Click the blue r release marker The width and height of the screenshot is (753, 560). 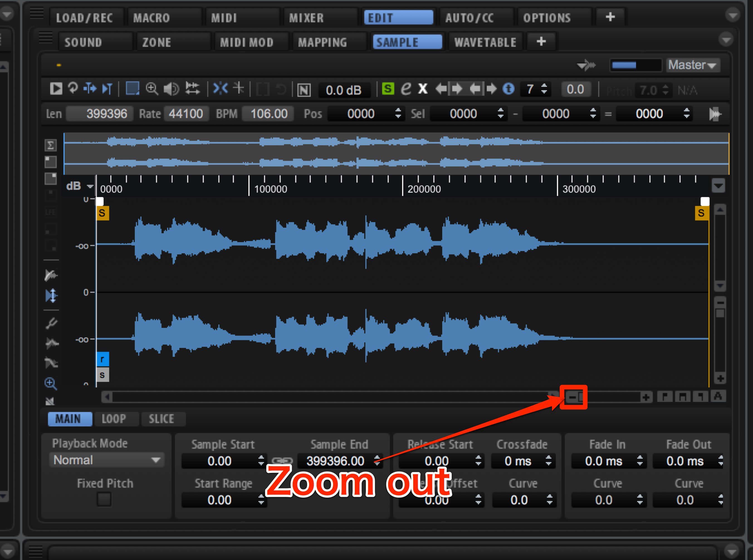click(x=103, y=359)
